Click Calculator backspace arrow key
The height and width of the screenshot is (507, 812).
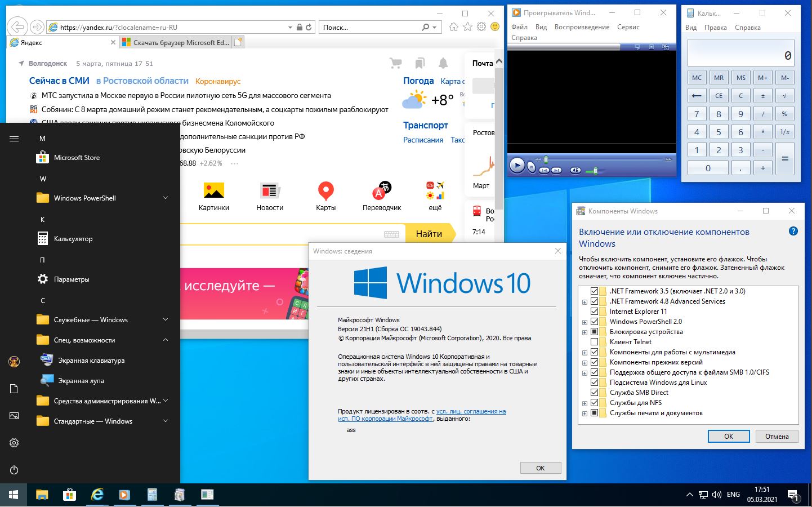[697, 96]
